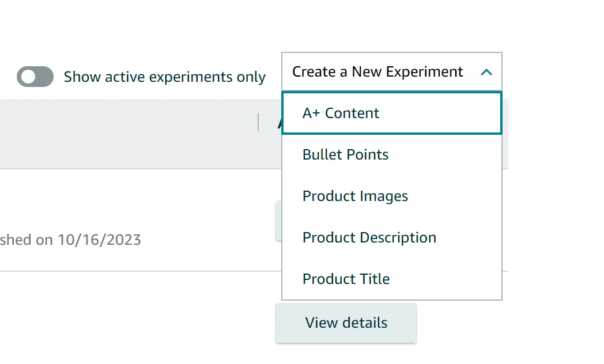Click the header strip right of the dropdown list
Viewport: 604px width, 364px height.
(x=505, y=134)
